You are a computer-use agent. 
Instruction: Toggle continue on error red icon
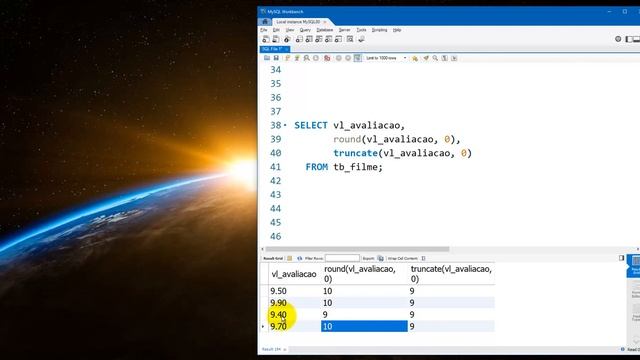[327, 58]
